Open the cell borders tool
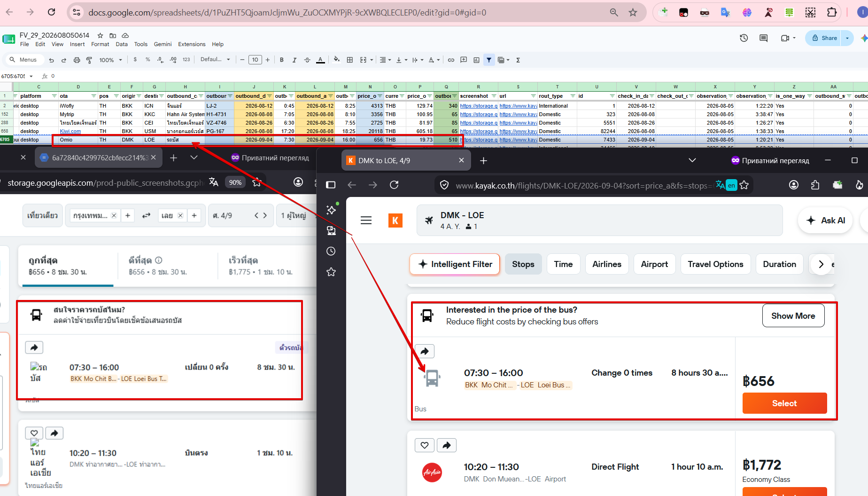Viewport: 868px width, 496px height. 350,60
